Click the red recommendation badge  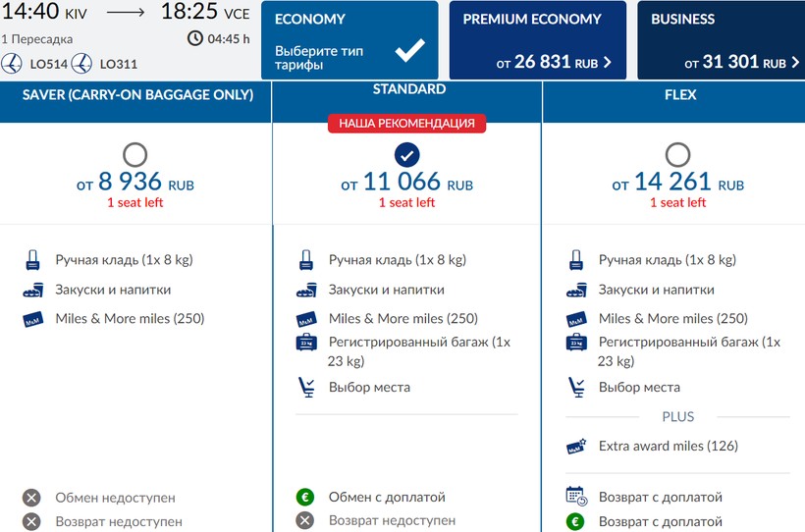(x=406, y=124)
